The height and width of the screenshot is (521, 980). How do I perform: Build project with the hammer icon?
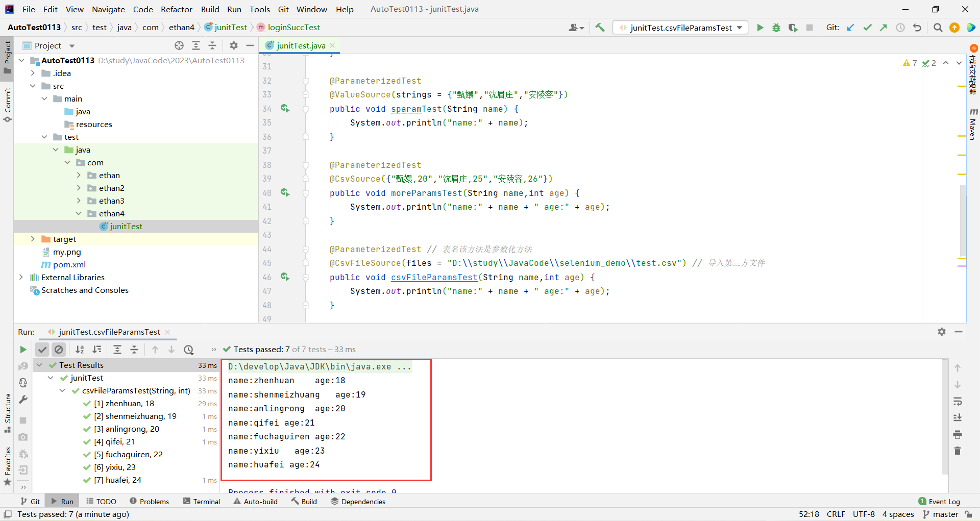click(x=600, y=28)
